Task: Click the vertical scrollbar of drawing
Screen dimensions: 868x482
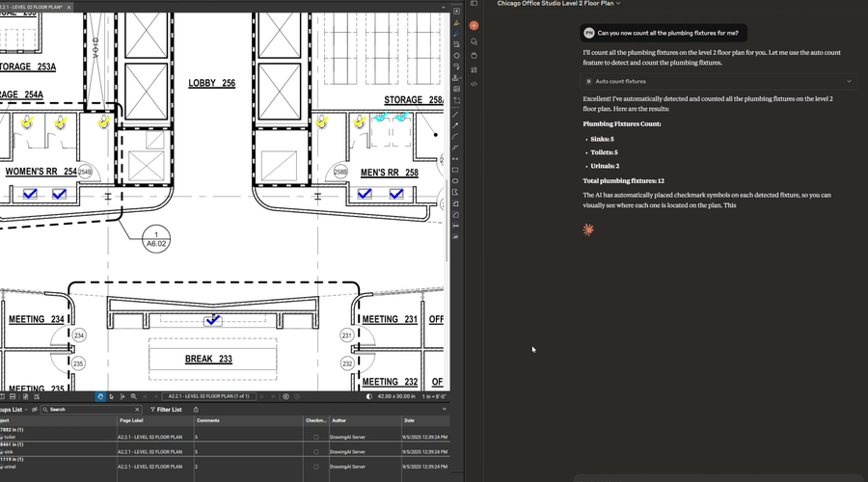Action: [x=447, y=220]
